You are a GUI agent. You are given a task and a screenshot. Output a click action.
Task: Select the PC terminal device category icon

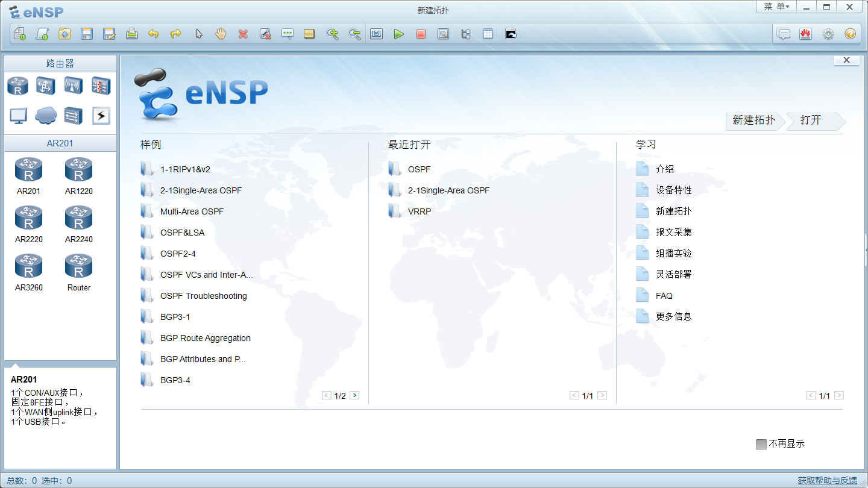(x=17, y=115)
